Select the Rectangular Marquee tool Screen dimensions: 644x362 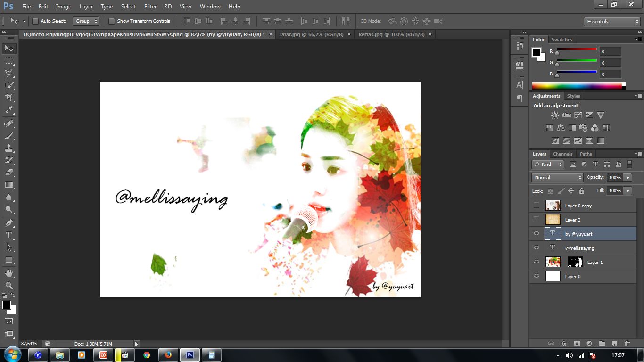click(9, 61)
